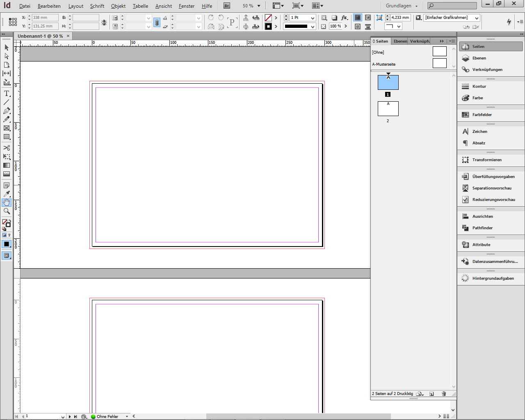Image resolution: width=525 pixels, height=420 pixels.
Task: Activate the Zoom magnifier tool
Action: 7,211
